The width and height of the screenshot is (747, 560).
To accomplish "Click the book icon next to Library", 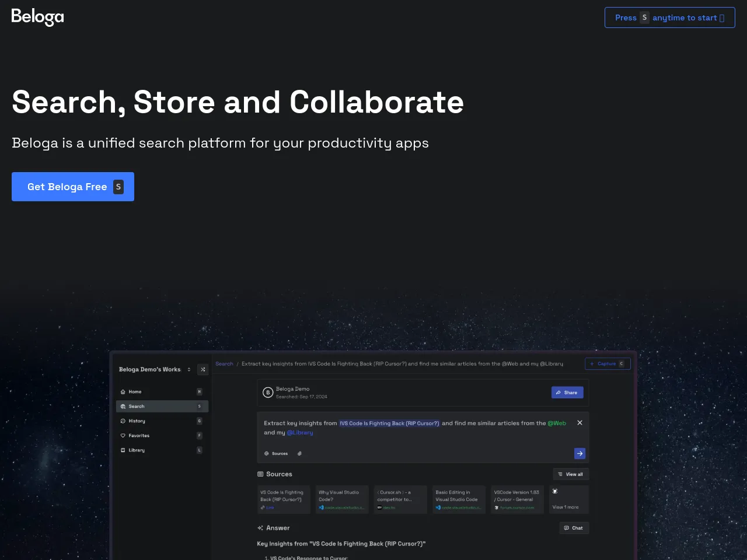I will pos(123,450).
